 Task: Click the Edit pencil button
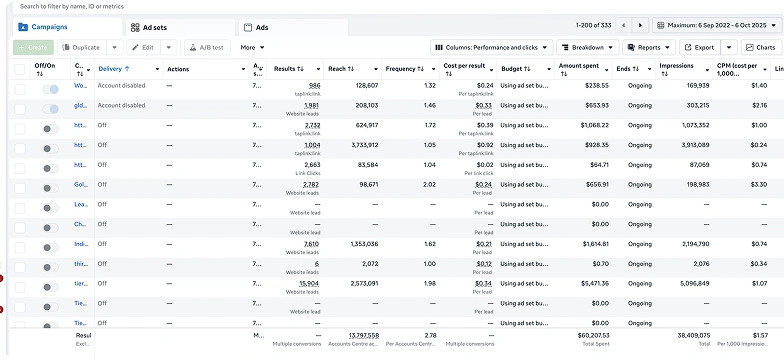pos(143,48)
